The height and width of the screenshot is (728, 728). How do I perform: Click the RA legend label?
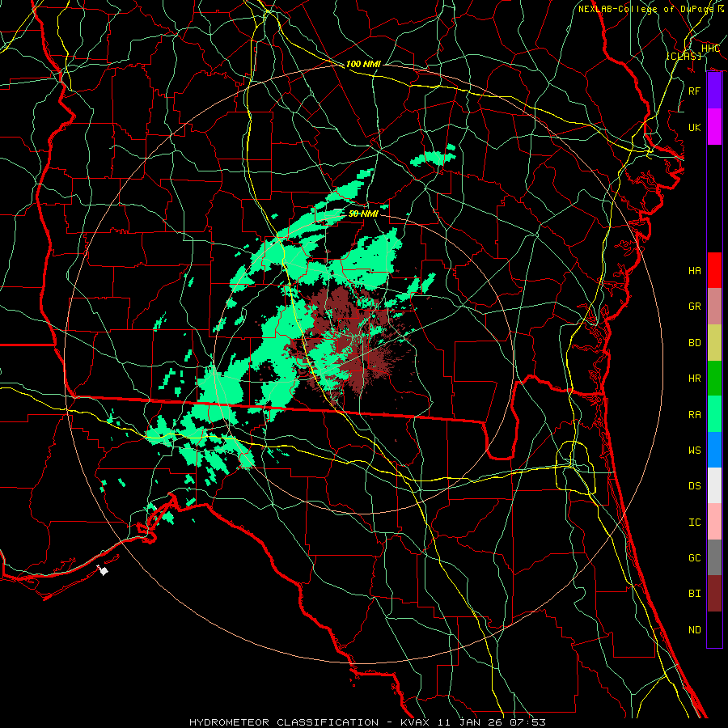tap(695, 414)
